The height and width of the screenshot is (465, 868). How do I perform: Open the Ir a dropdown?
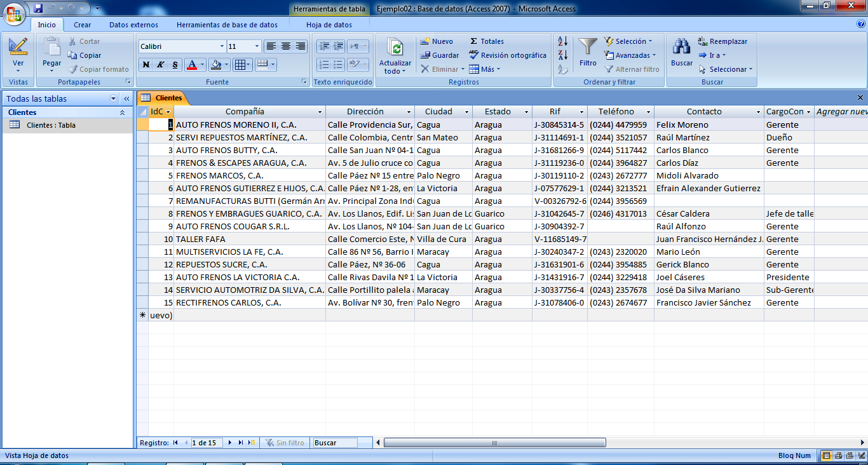[712, 55]
